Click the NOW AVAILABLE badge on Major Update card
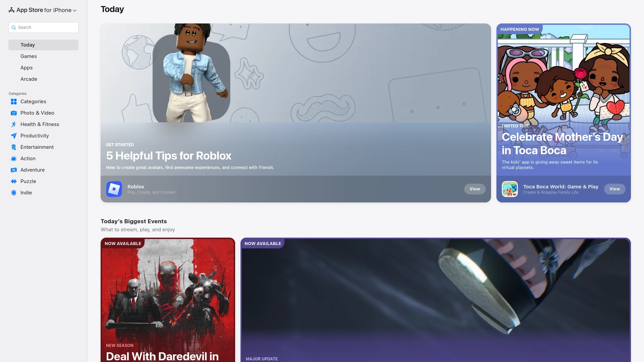This screenshot has width=644, height=362. pyautogui.click(x=263, y=244)
